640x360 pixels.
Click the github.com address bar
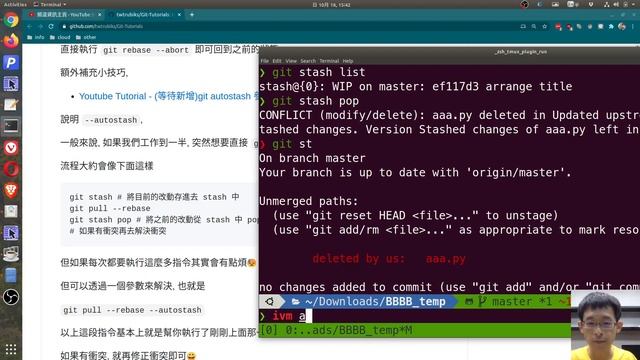pos(286,26)
